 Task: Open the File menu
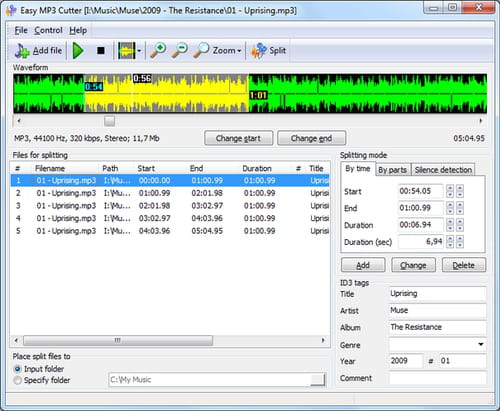(21, 30)
